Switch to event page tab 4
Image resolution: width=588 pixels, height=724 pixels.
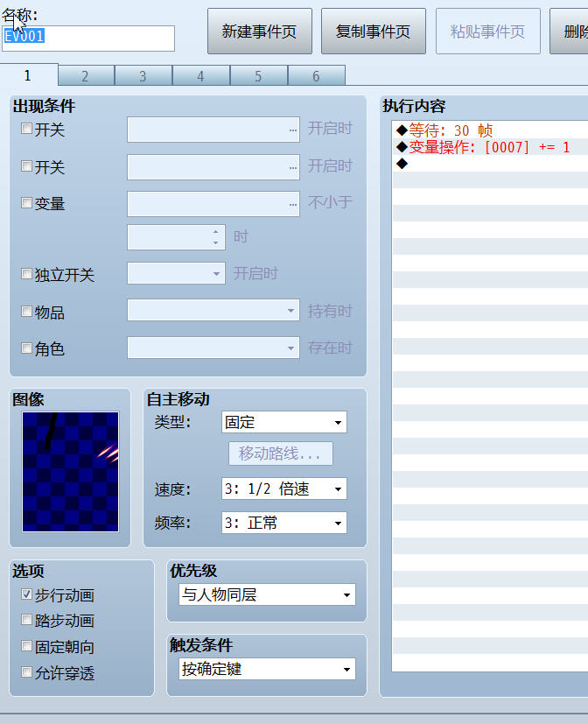tap(200, 76)
